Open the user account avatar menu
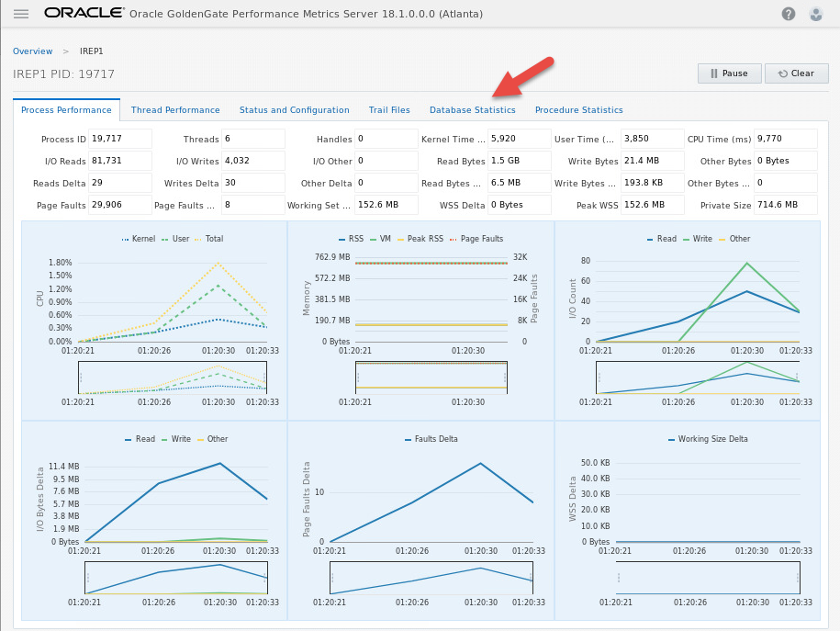This screenshot has width=840, height=631. 816,14
